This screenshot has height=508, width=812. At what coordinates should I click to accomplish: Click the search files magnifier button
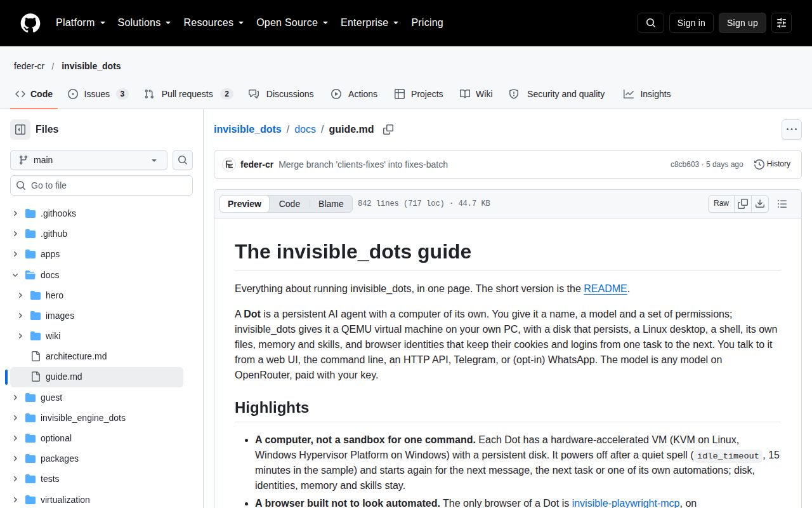(183, 160)
